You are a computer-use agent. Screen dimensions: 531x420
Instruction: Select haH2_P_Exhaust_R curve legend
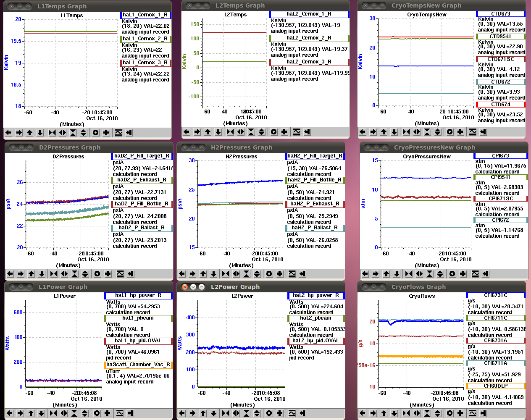pos(315,204)
